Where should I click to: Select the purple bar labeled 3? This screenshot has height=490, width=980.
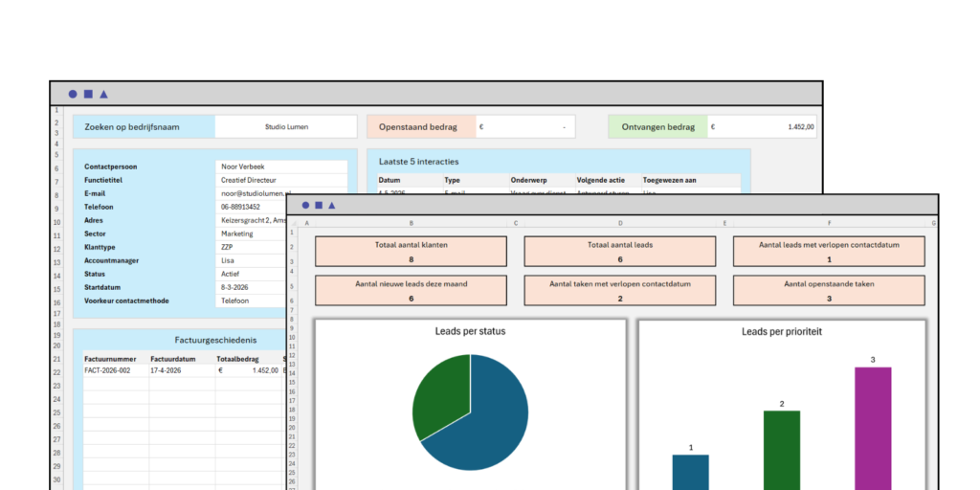point(873,428)
